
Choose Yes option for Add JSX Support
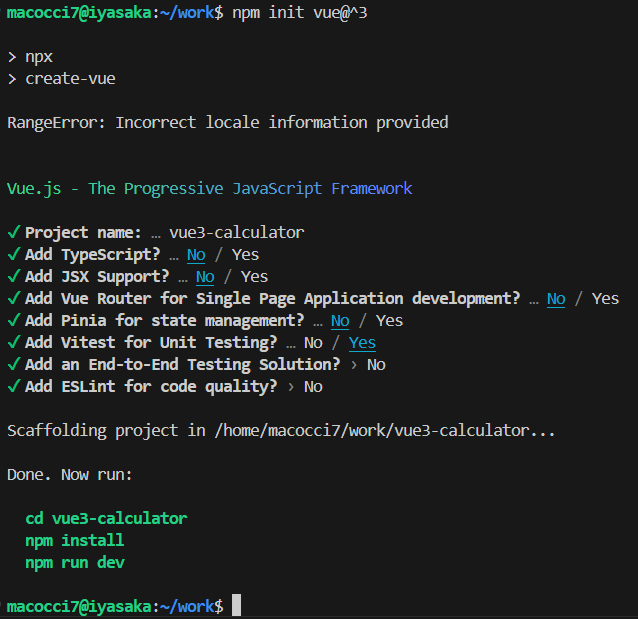pyautogui.click(x=254, y=277)
